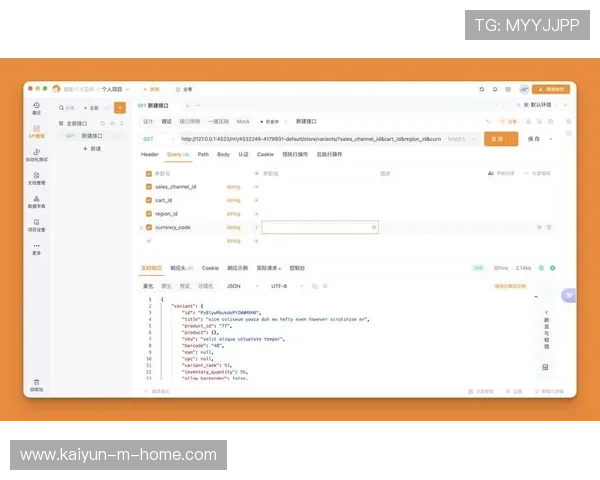Toggle the cart_id parameter checkbox
The width and height of the screenshot is (600, 480).
[x=149, y=200]
